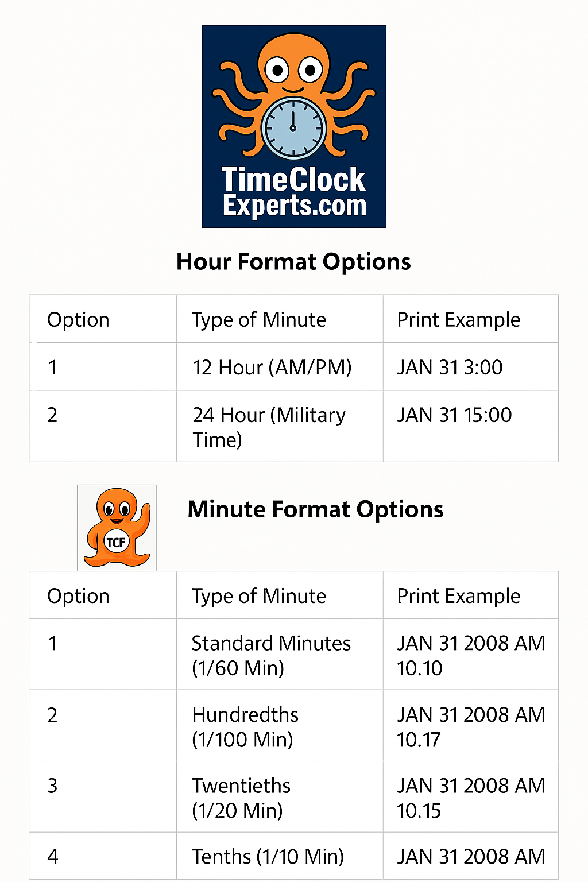Click the "JAN 31 3:00" print example

(450, 367)
